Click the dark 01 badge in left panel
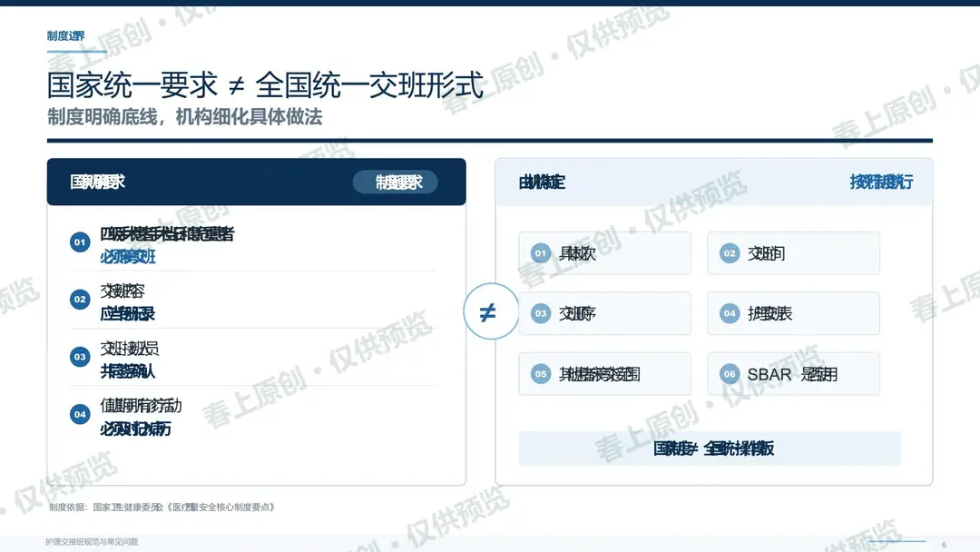 tap(80, 241)
